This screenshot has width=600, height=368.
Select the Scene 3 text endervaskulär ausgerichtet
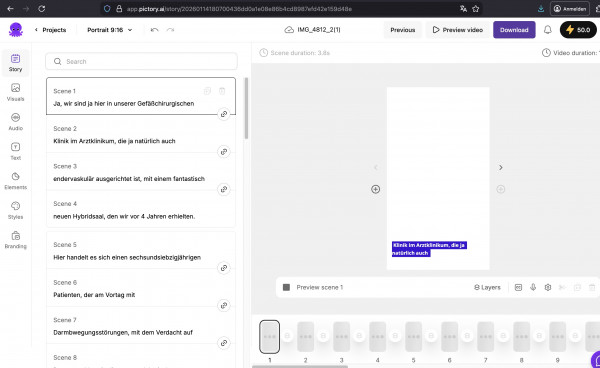(129, 179)
